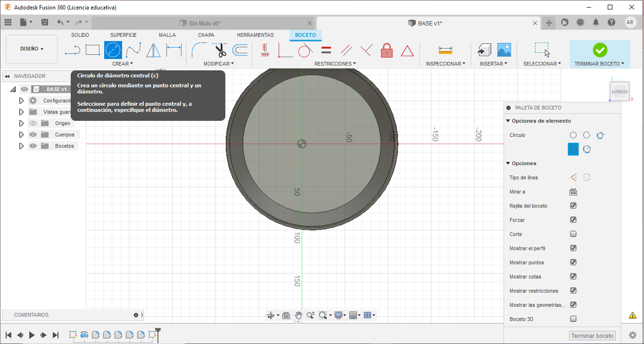Choose the Fillet tool in Modificar

tap(199, 50)
